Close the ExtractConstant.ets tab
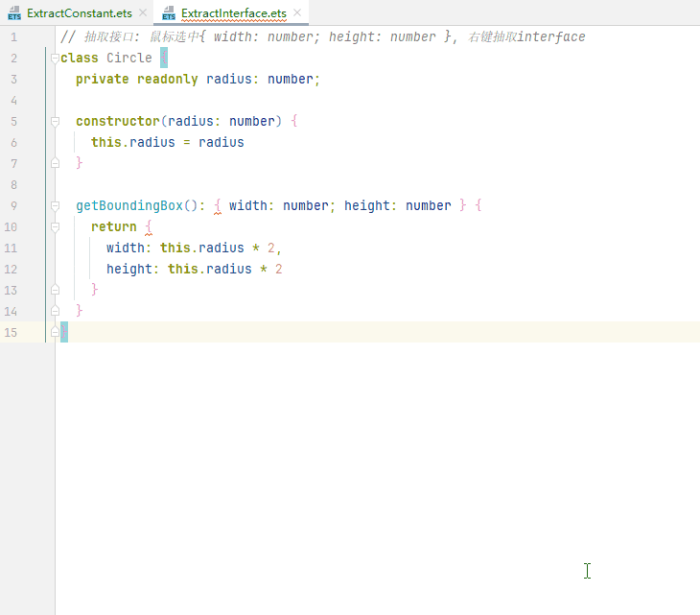This screenshot has height=615, width=700. (143, 13)
